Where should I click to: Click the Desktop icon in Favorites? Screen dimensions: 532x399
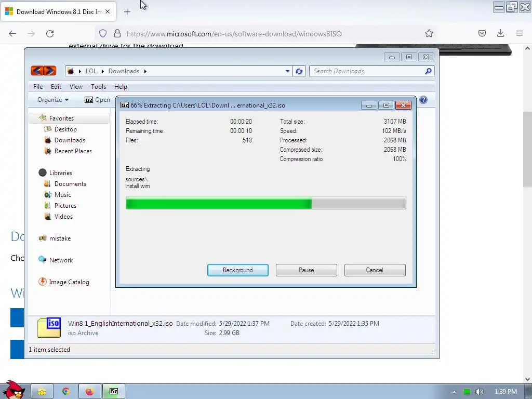coord(48,129)
